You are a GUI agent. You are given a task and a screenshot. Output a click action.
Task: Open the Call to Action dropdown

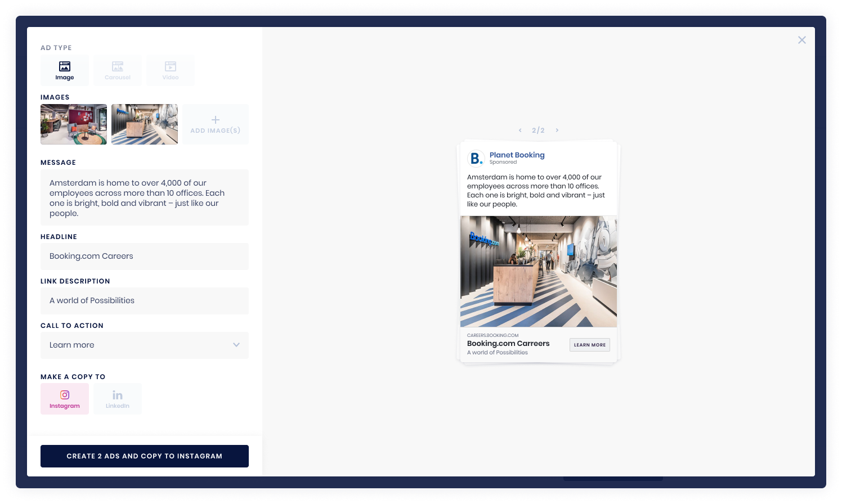point(145,345)
